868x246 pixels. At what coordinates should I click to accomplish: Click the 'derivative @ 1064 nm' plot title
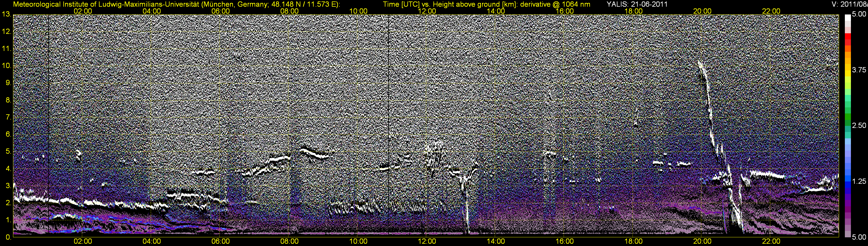[x=555, y=4]
